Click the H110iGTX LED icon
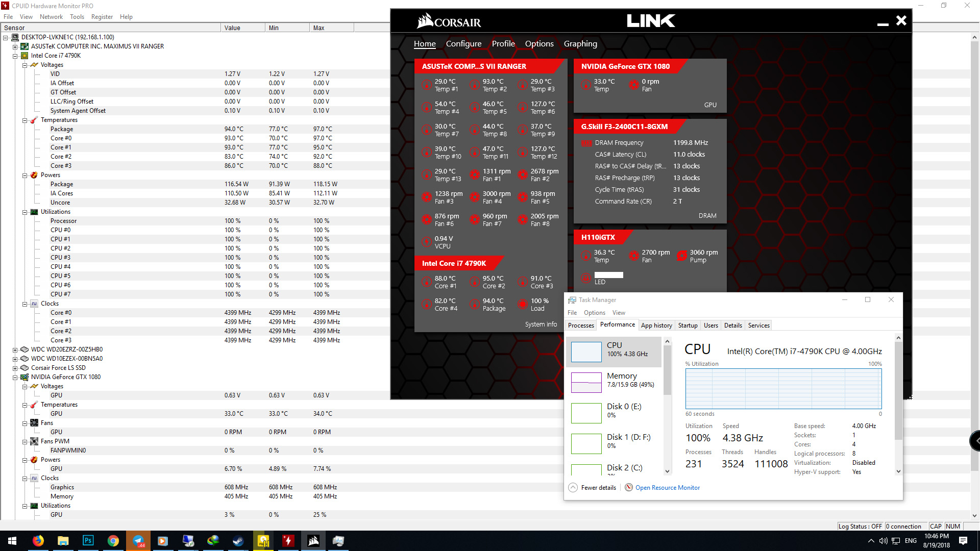The width and height of the screenshot is (980, 551). [x=586, y=278]
